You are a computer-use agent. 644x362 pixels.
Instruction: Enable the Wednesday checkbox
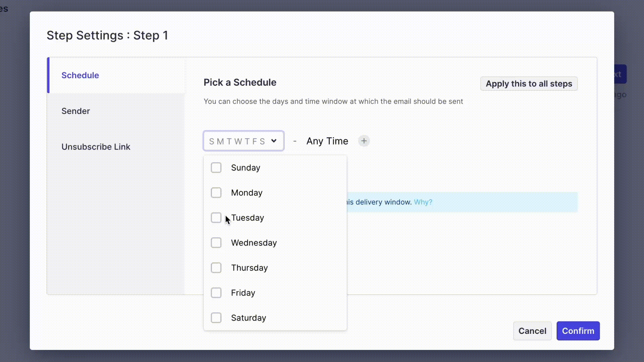(x=216, y=243)
